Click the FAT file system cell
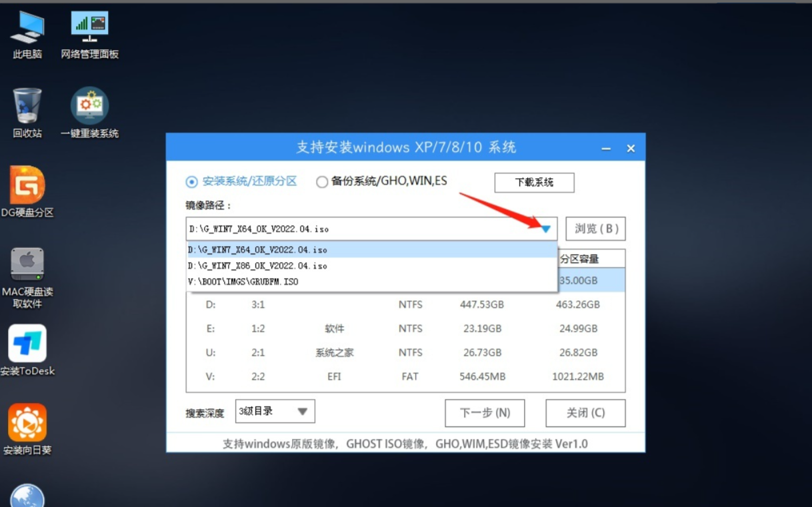The image size is (812, 507). tap(410, 376)
